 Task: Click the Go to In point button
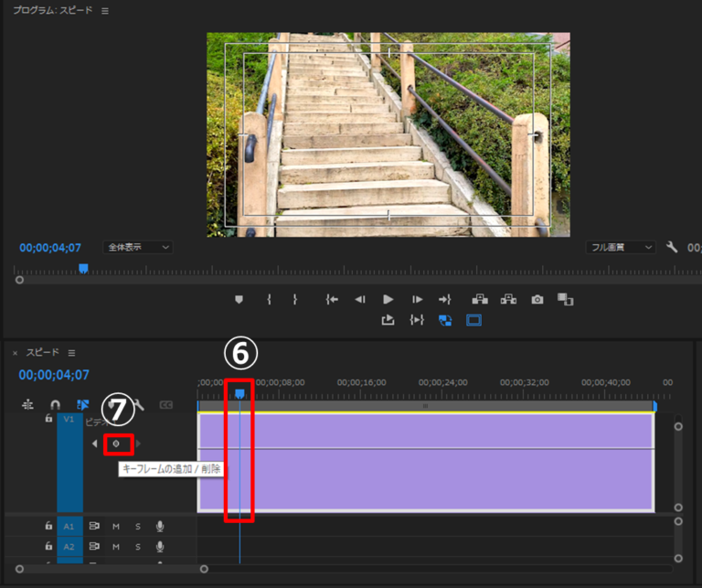pyautogui.click(x=333, y=299)
